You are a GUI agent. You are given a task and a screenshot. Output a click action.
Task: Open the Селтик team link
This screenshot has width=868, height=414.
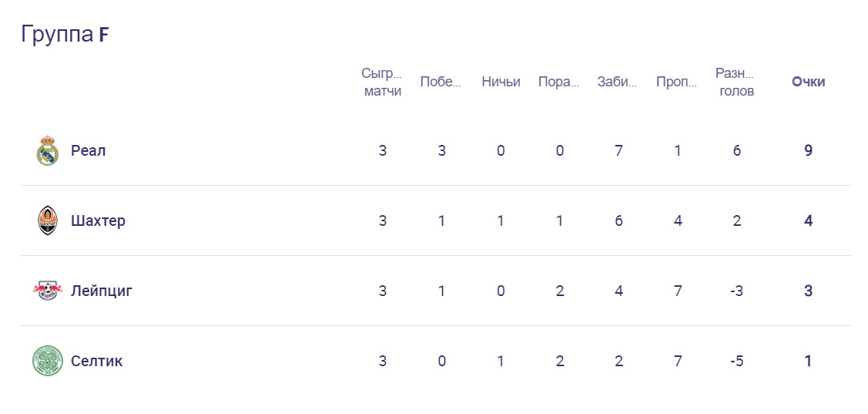tap(96, 361)
